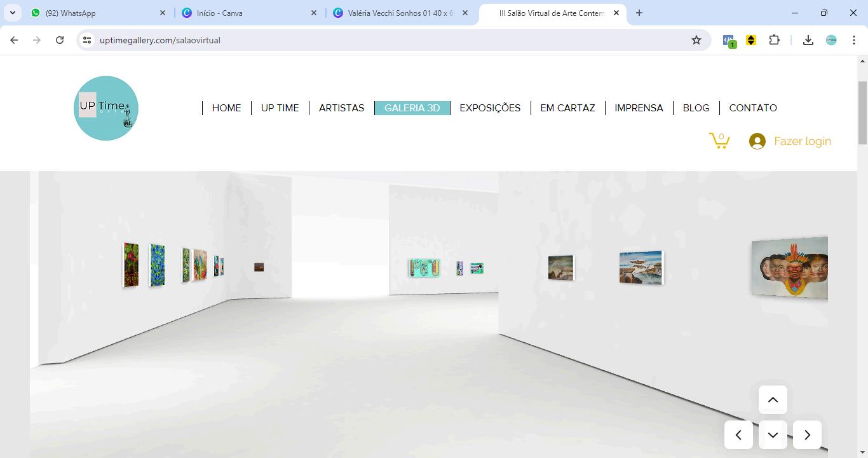Go forward in browser history
This screenshot has width=868, height=458.
[37, 40]
